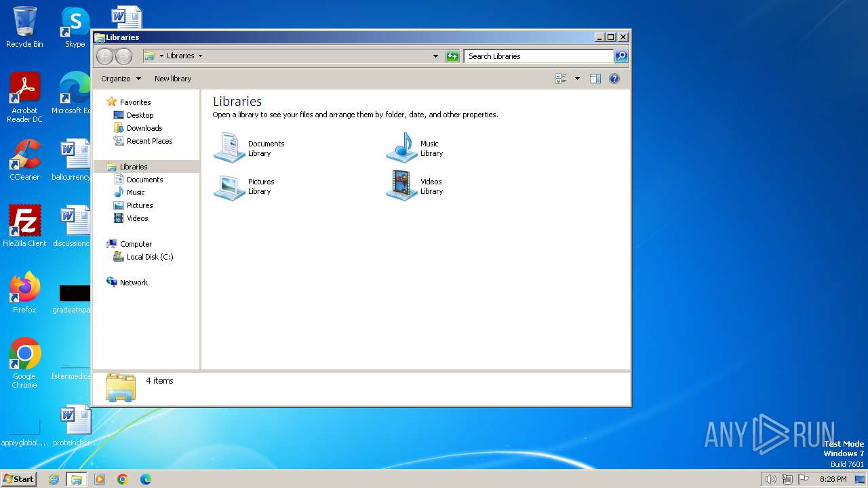Select Pictures in navigation tree
Screen dimensions: 868x488
140,205
